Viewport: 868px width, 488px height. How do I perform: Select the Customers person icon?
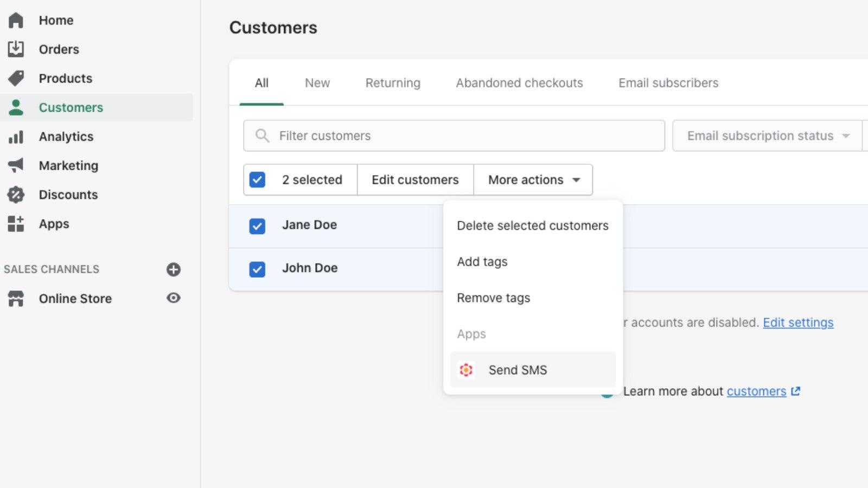pyautogui.click(x=16, y=107)
